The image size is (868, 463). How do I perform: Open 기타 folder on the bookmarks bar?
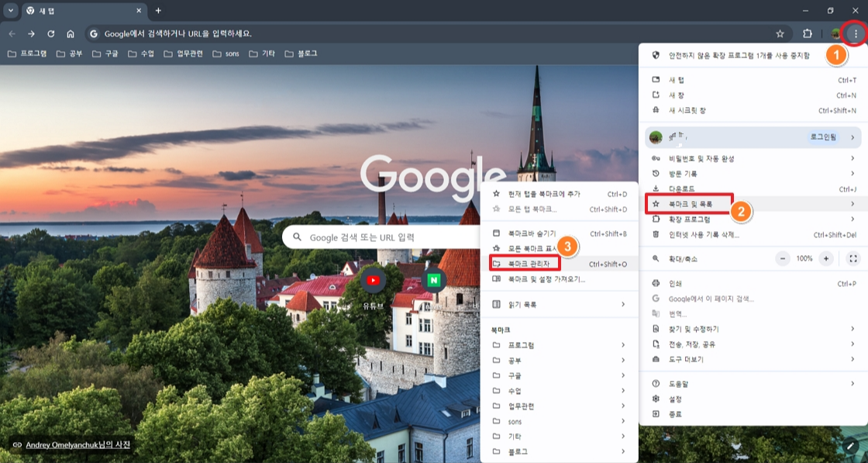pyautogui.click(x=261, y=54)
